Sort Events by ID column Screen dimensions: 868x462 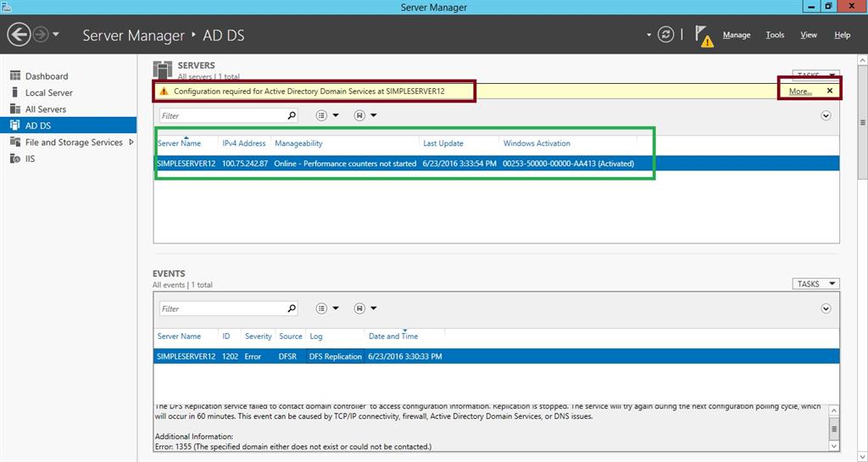pyautogui.click(x=226, y=337)
